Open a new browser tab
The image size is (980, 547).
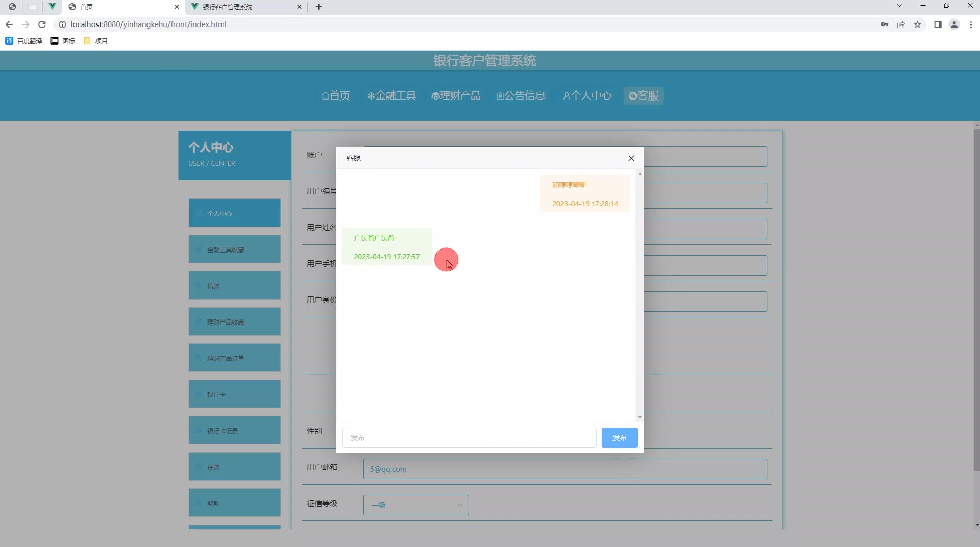click(x=319, y=7)
